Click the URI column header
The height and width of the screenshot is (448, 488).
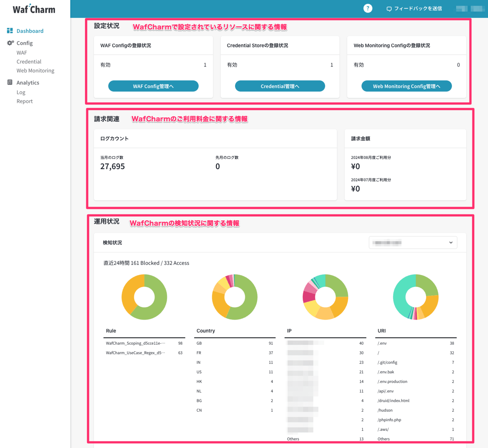coord(382,331)
